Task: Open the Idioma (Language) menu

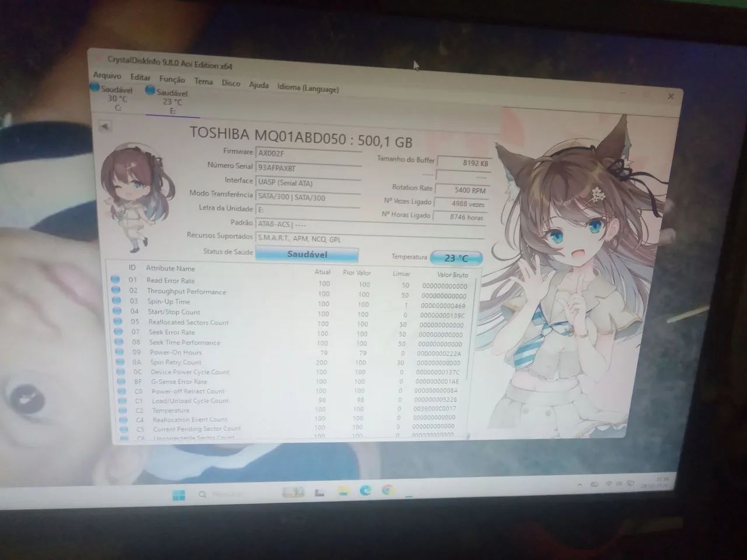Action: [x=308, y=88]
